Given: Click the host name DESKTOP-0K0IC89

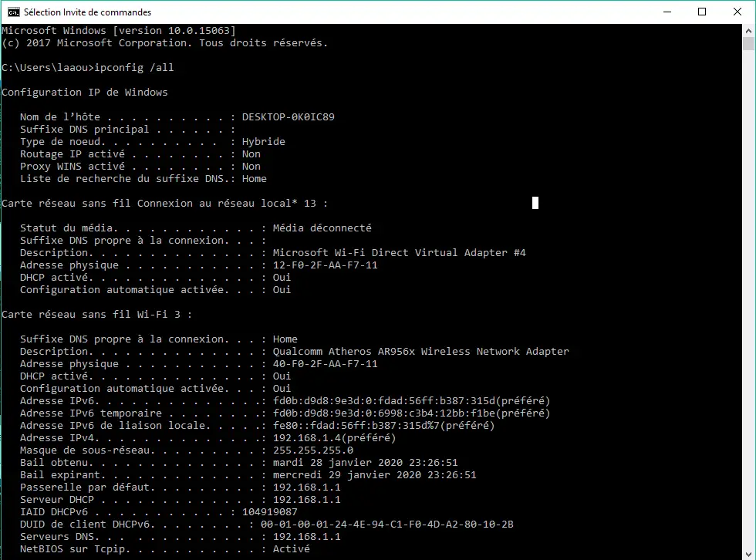Looking at the screenshot, I should coord(288,117).
